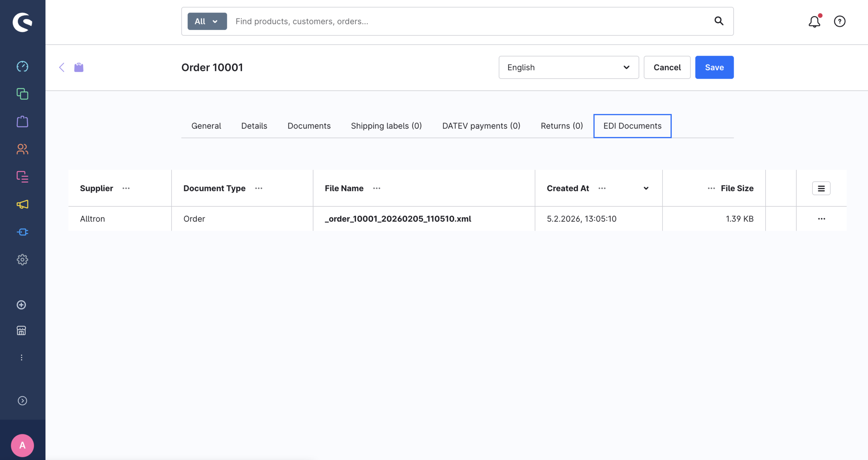Open the Settings gear icon
Image resolution: width=868 pixels, height=460 pixels.
click(22, 260)
